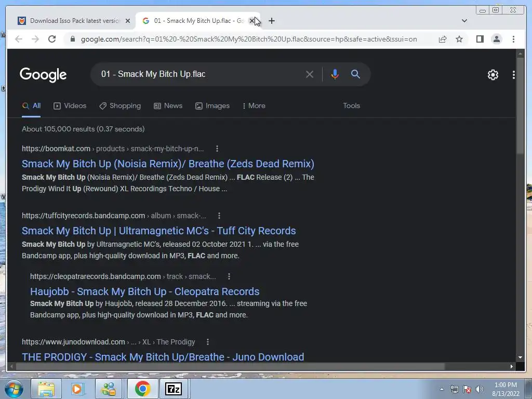Viewport: 532px width, 399px height.
Task: Close the Download Isso Pack tab
Action: click(x=128, y=21)
